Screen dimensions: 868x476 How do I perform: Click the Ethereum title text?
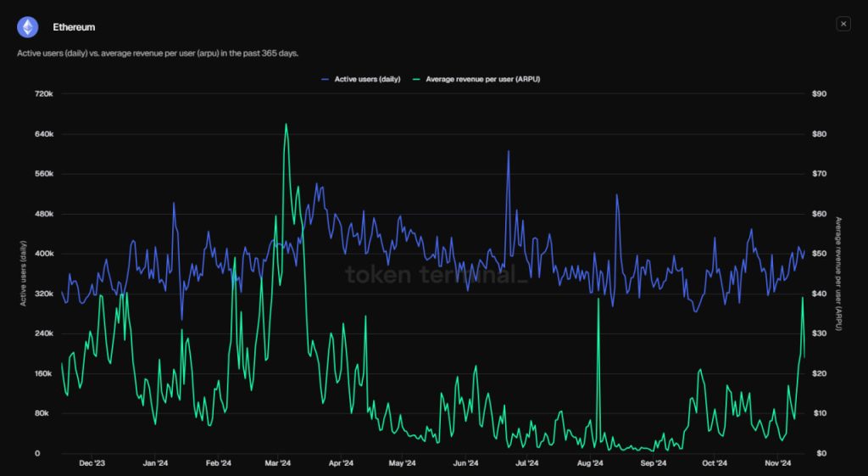pyautogui.click(x=74, y=27)
